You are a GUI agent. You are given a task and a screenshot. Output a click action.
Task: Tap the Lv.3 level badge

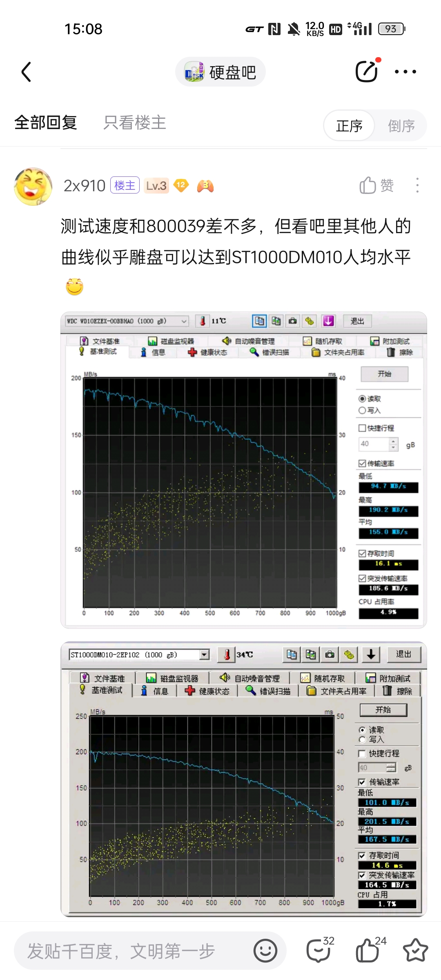156,186
